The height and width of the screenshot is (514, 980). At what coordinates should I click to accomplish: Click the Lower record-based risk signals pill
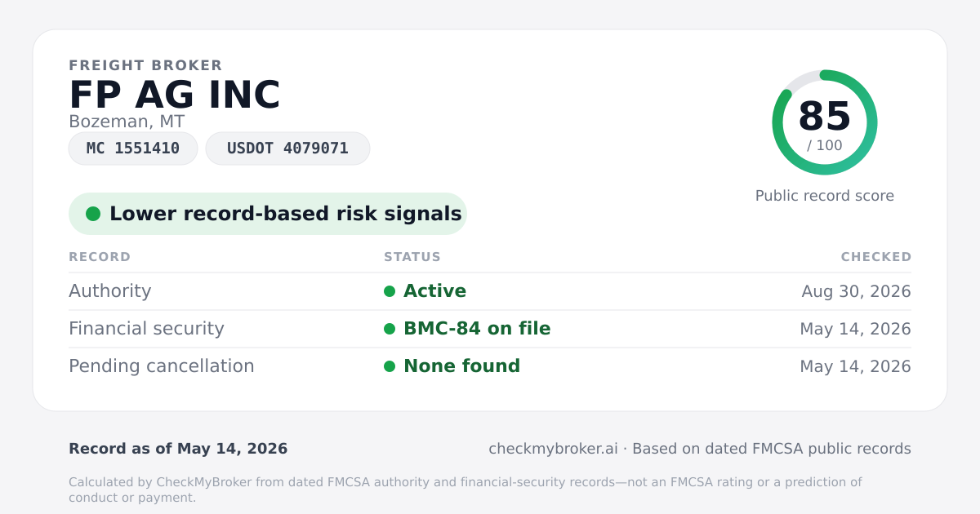point(268,214)
